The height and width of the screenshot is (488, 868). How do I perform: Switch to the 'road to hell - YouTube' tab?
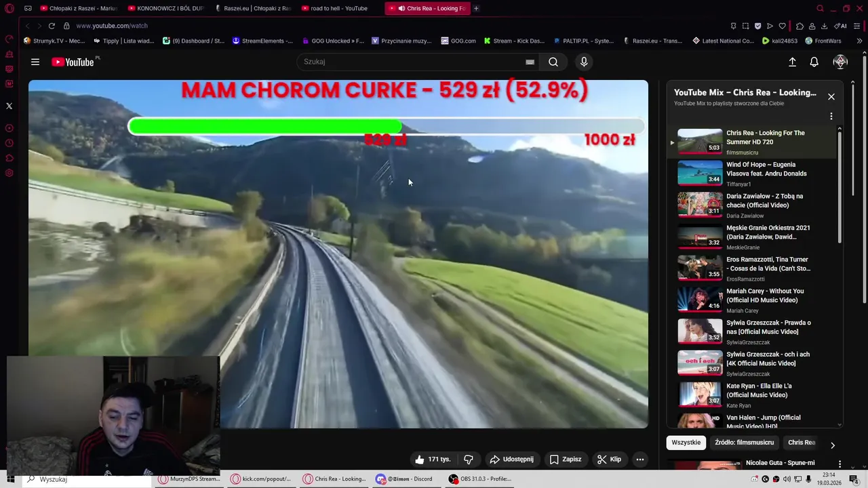tap(339, 8)
